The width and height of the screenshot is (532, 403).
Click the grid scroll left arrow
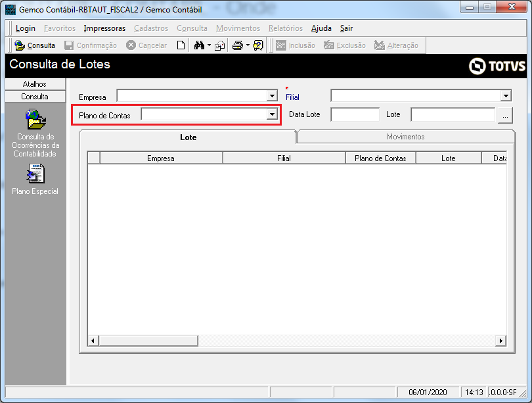point(93,341)
